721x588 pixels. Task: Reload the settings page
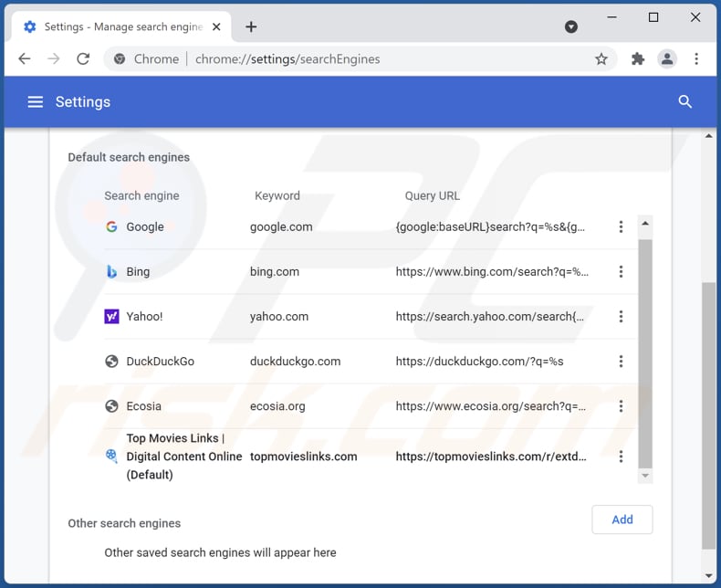[x=83, y=59]
